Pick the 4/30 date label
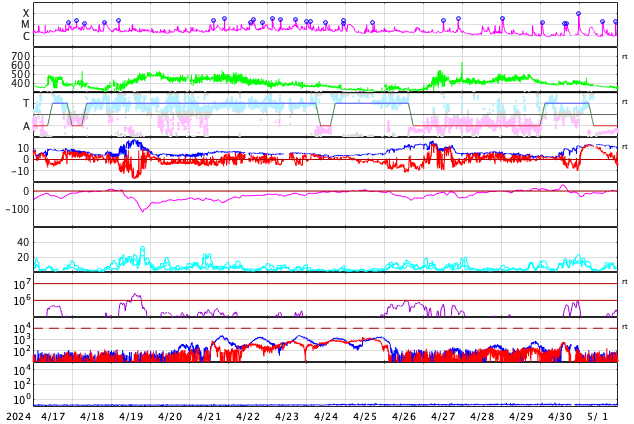 coord(560,416)
